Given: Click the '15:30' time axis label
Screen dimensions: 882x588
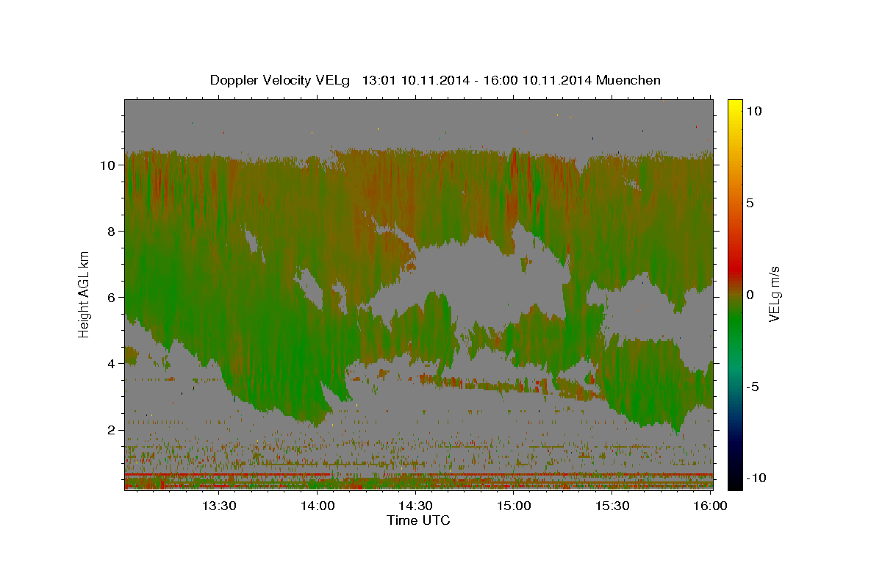Looking at the screenshot, I should click(612, 506).
